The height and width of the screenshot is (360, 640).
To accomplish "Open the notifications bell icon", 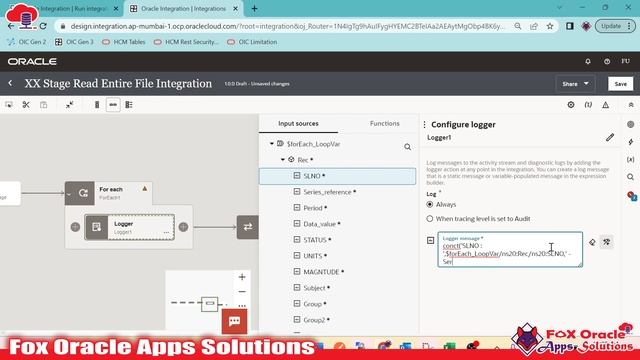I will 588,61.
